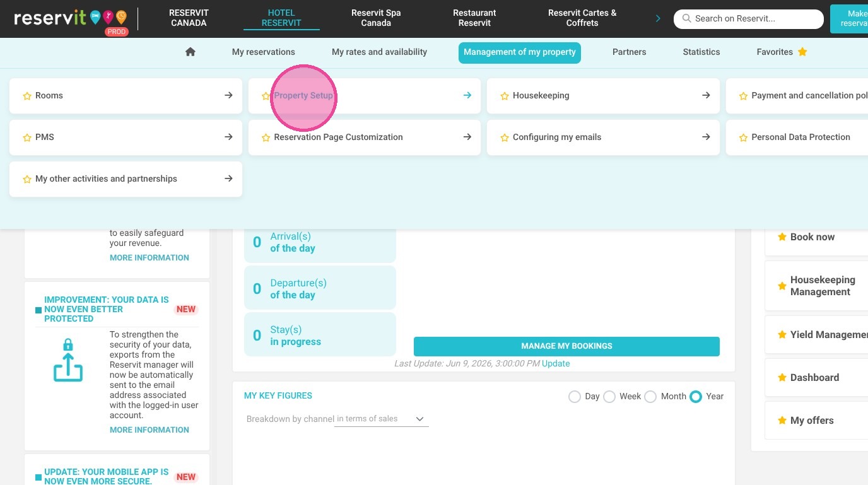Click arrow on My other activities card
Image resolution: width=868 pixels, height=485 pixels.
pyautogui.click(x=228, y=178)
